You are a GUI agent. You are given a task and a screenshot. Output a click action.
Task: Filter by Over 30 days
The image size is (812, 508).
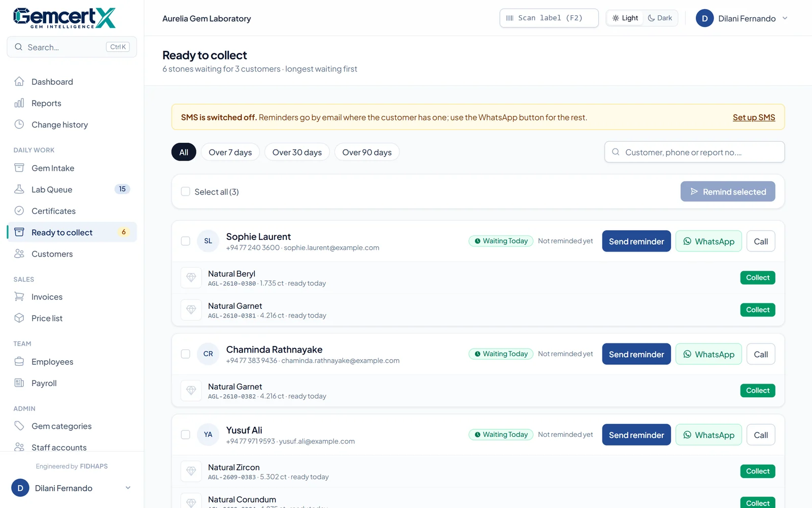pyautogui.click(x=297, y=152)
